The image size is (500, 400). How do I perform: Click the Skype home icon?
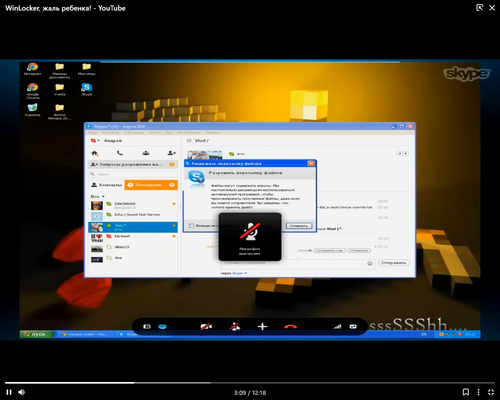[95, 153]
